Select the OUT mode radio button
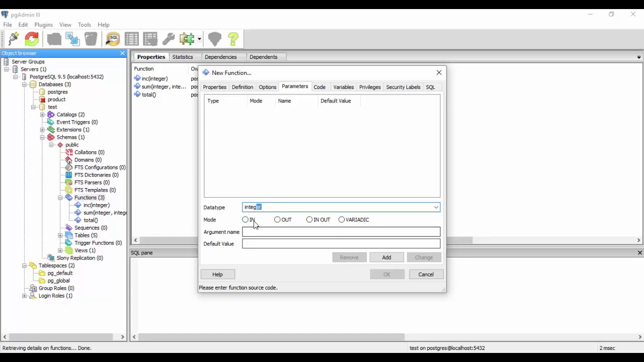The width and height of the screenshot is (644, 362). tap(277, 220)
